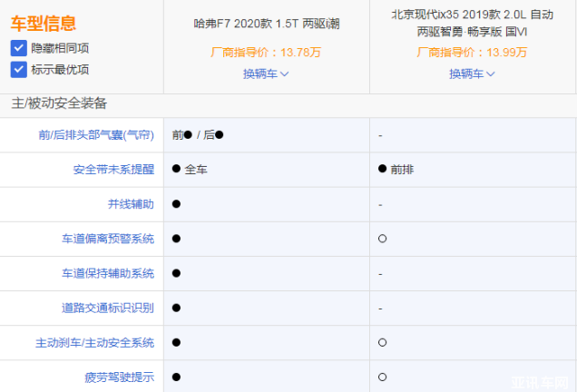The image size is (577, 392).
Task: Select the 车道保持辅助系统 feature label
Action: [x=108, y=273]
